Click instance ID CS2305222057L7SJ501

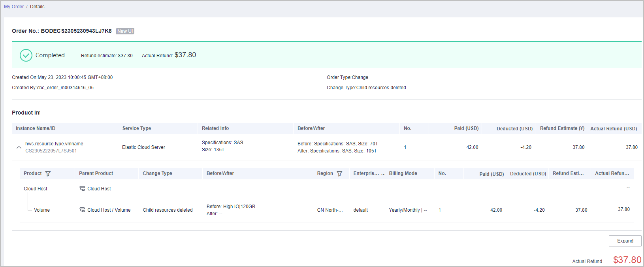[x=51, y=151]
